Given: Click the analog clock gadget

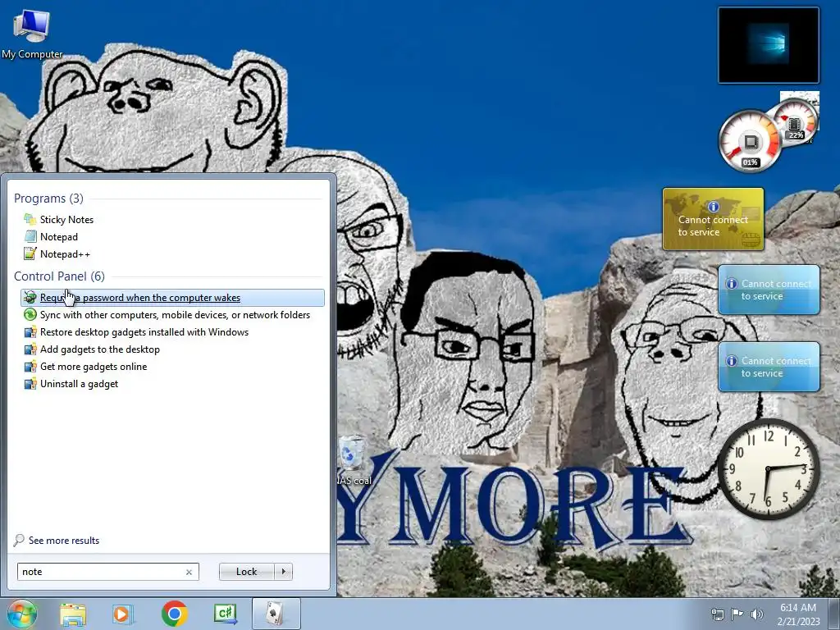Looking at the screenshot, I should tap(768, 469).
